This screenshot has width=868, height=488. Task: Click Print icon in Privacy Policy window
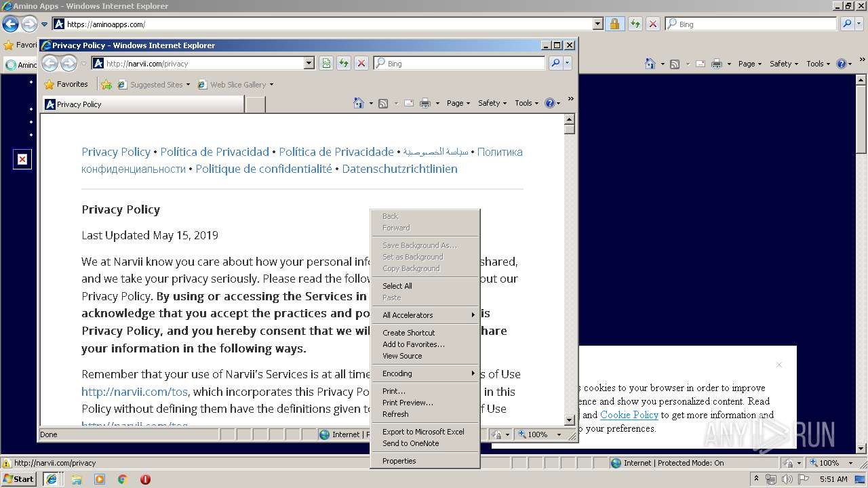(425, 103)
